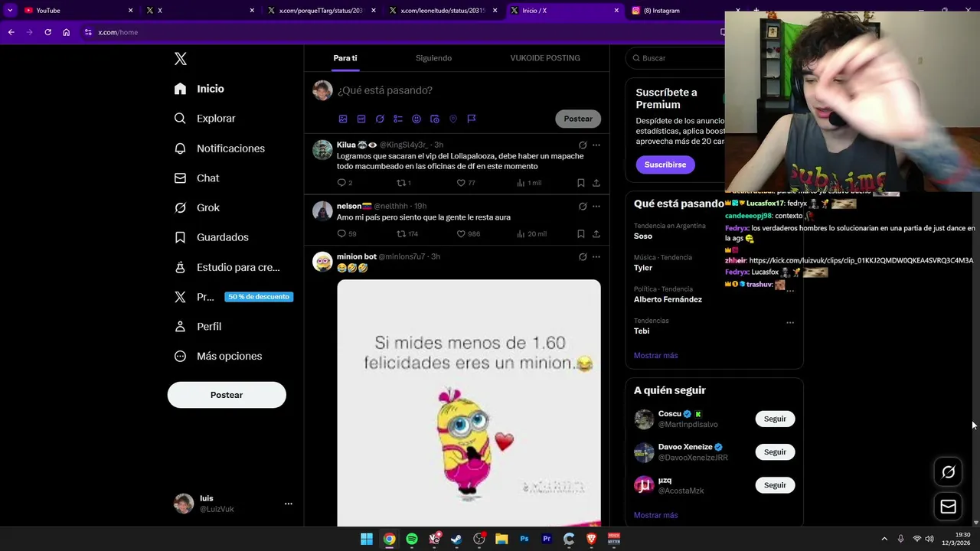The height and width of the screenshot is (551, 980).
Task: Reply to nelson's post with 59 replies
Action: pyautogui.click(x=347, y=233)
